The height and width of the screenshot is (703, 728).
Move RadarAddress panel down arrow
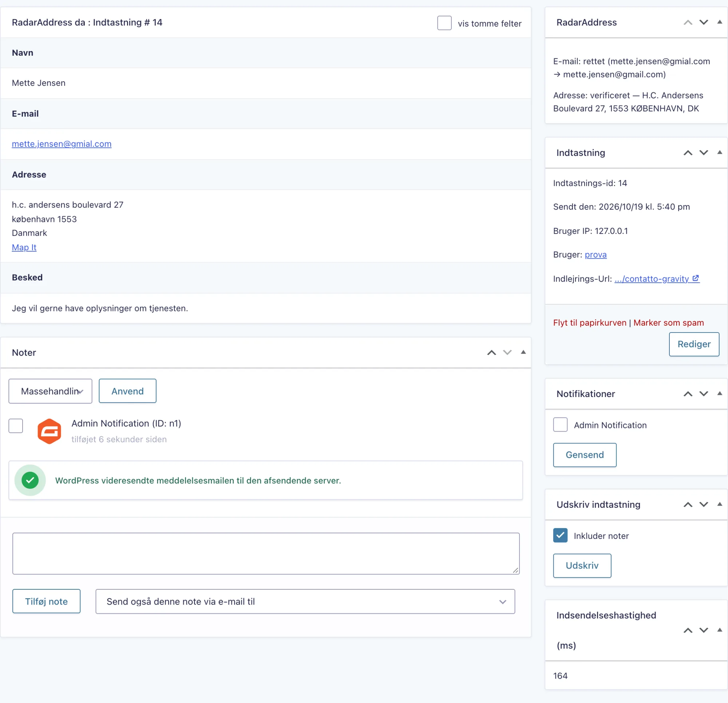point(704,22)
